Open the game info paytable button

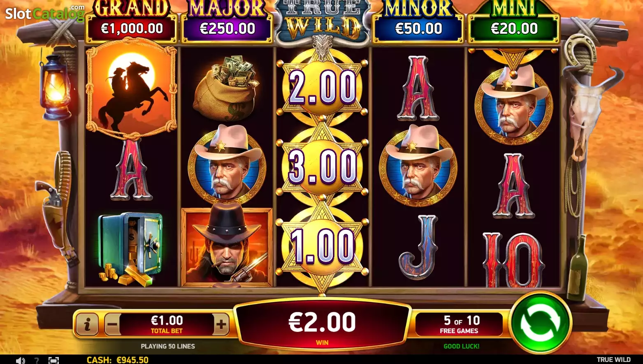point(87,325)
